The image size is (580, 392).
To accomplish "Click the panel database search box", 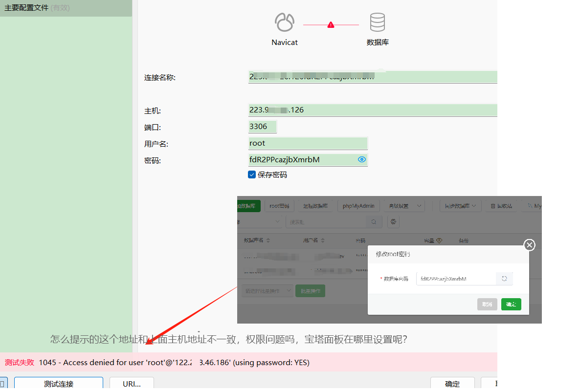I will (326, 222).
